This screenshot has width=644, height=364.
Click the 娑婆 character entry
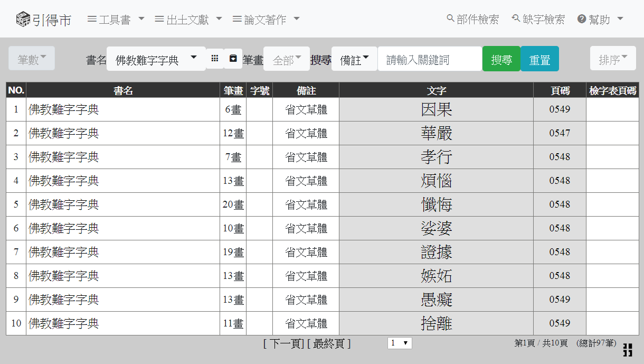(437, 228)
